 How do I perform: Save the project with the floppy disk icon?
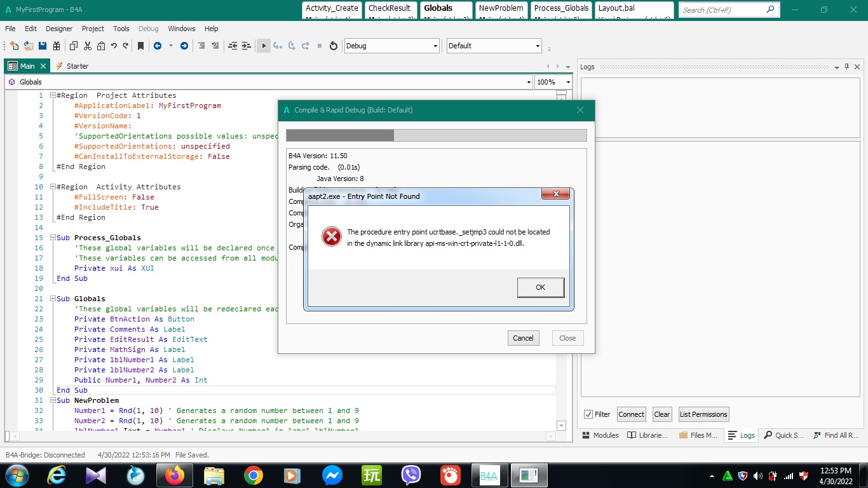coord(43,46)
